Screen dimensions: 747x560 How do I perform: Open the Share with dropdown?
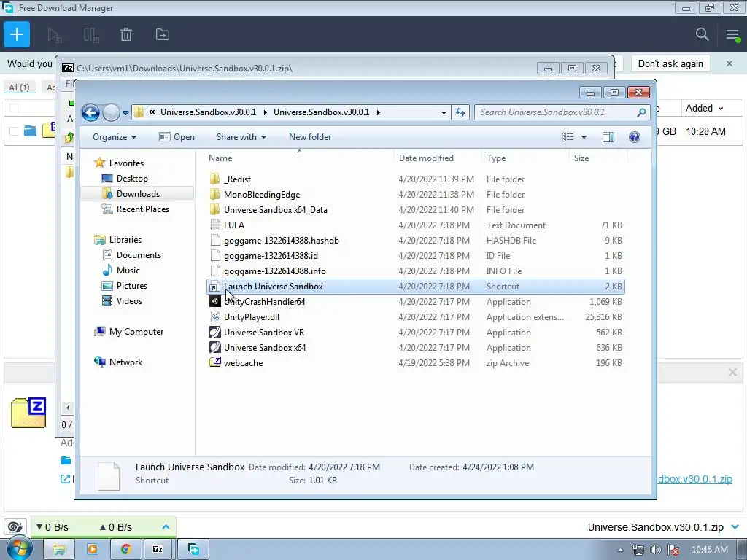click(241, 137)
